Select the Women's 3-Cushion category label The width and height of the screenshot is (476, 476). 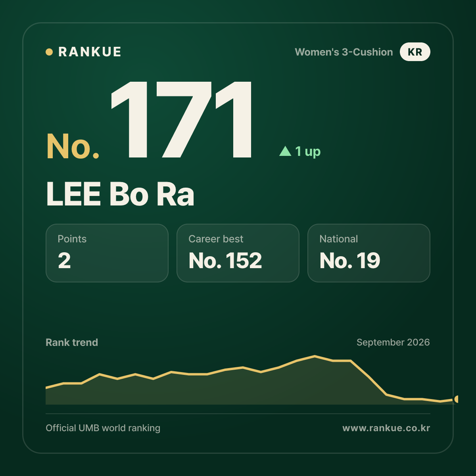click(344, 52)
